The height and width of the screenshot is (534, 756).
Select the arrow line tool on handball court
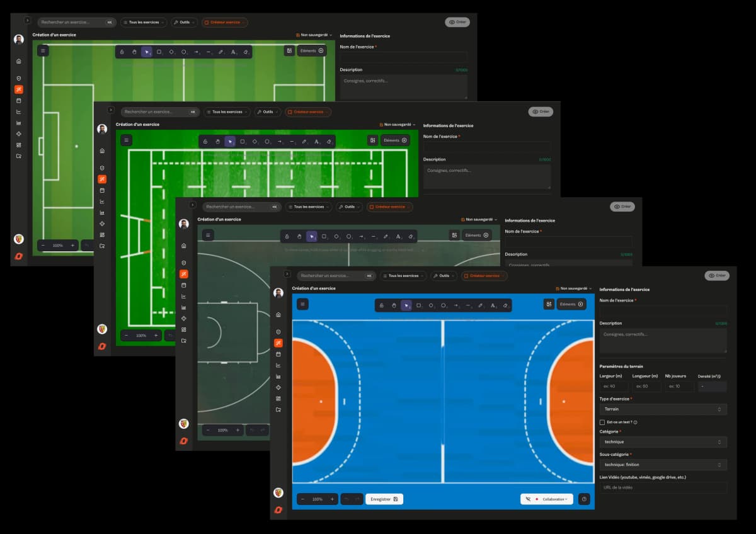(455, 305)
